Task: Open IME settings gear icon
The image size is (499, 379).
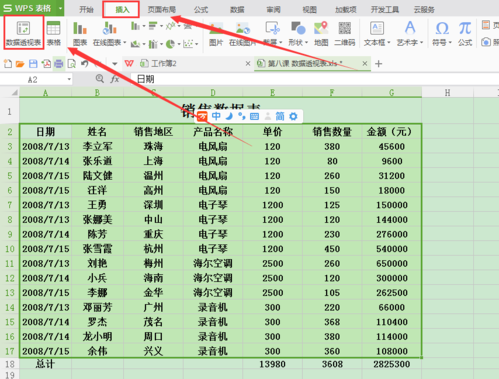Action: coord(293,116)
